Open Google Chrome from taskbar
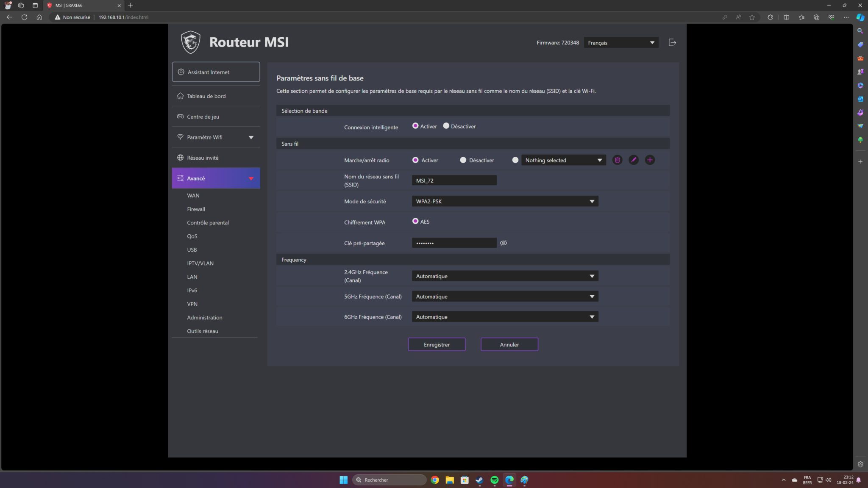868x488 pixels. point(434,480)
